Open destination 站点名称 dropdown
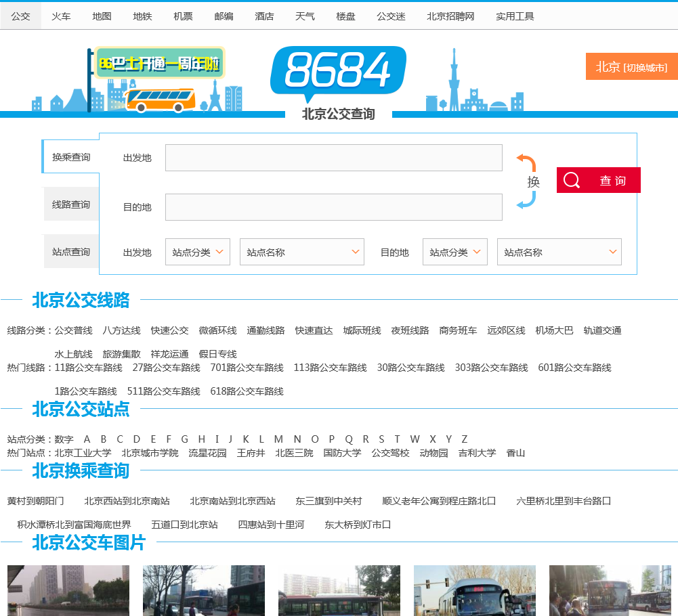Screen dimensions: 678x616 click(x=559, y=252)
